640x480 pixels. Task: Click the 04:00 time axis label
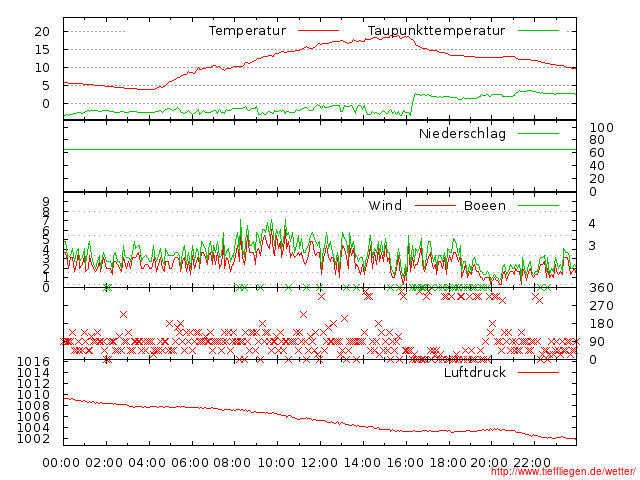[147, 463]
